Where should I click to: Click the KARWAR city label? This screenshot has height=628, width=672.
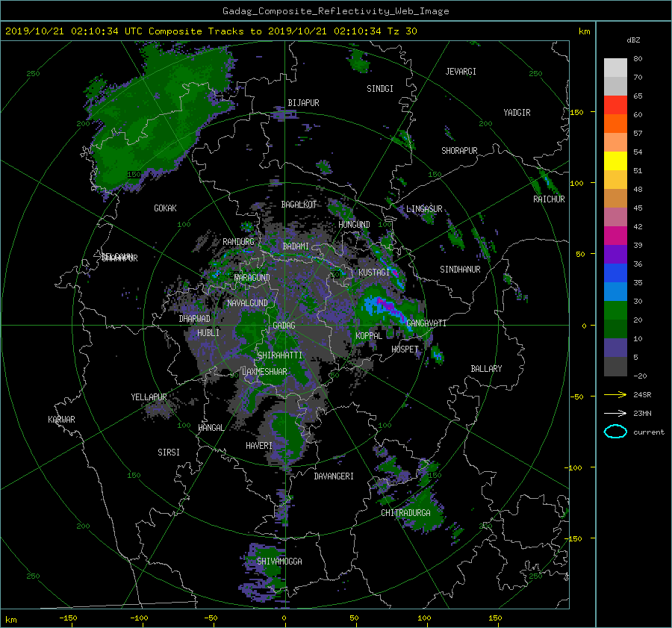[x=61, y=420]
